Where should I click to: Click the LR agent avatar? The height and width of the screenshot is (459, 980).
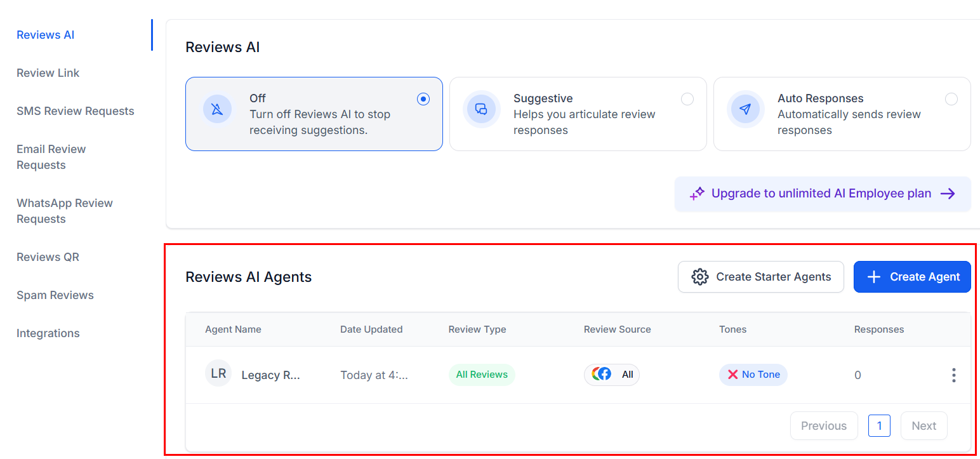[x=218, y=374]
